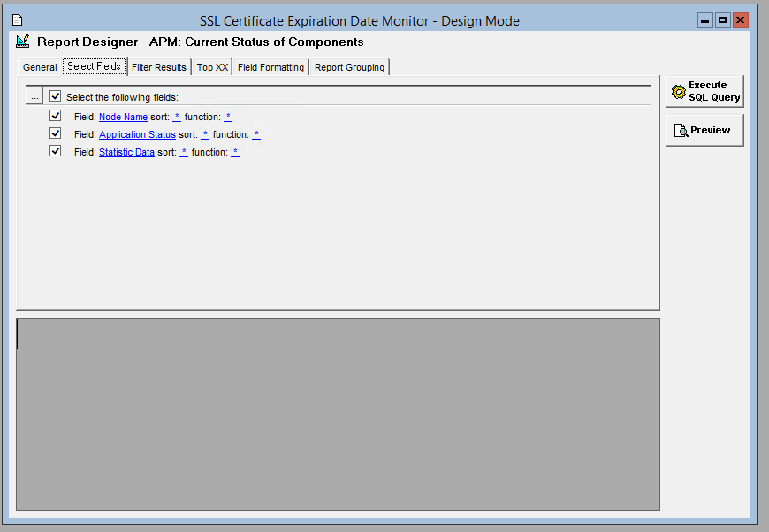Switch to the General tab
Screen dimensions: 769x532
[40, 67]
